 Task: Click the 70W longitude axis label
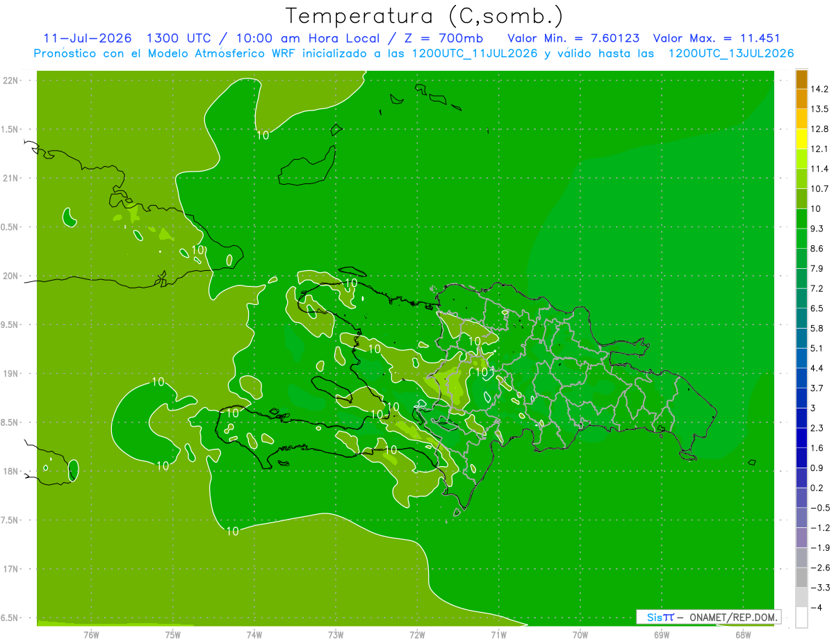tap(580, 634)
